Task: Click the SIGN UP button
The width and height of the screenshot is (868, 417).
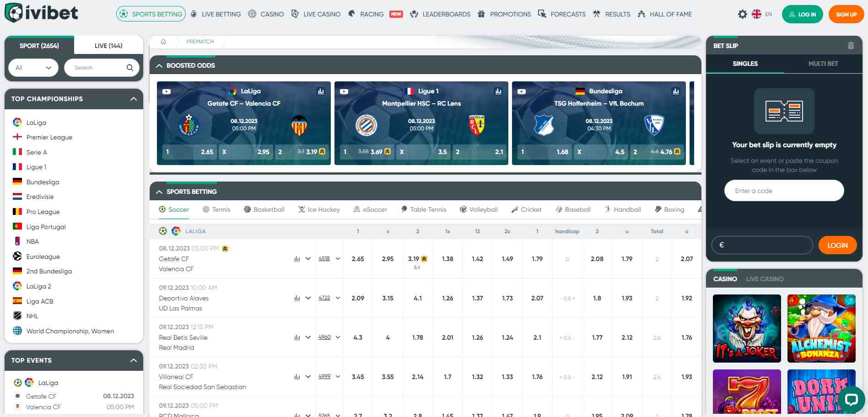Action: (x=846, y=14)
